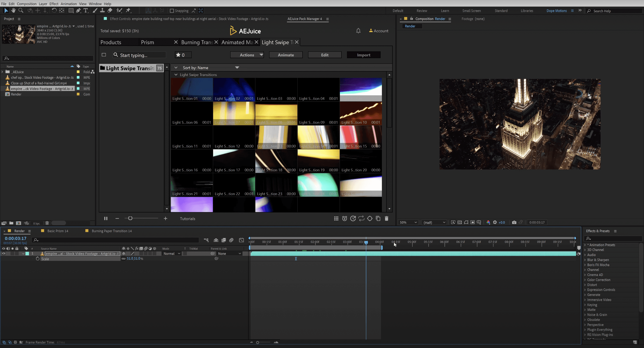Select the Rectangle shape tool
The height and width of the screenshot is (348, 644).
tap(71, 10)
